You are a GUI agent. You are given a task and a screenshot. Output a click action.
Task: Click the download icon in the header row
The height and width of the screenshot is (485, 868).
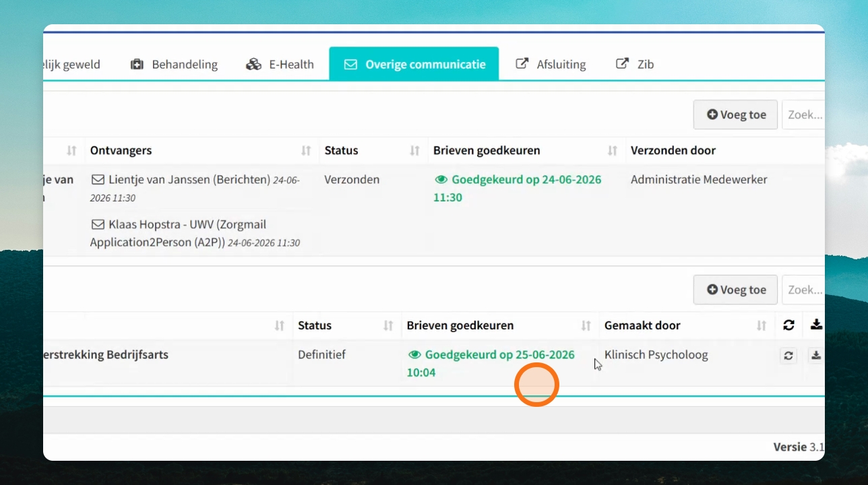[816, 325]
